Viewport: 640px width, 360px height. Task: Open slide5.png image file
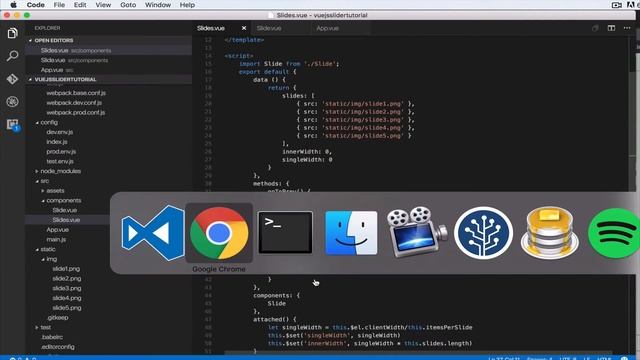click(x=67, y=308)
